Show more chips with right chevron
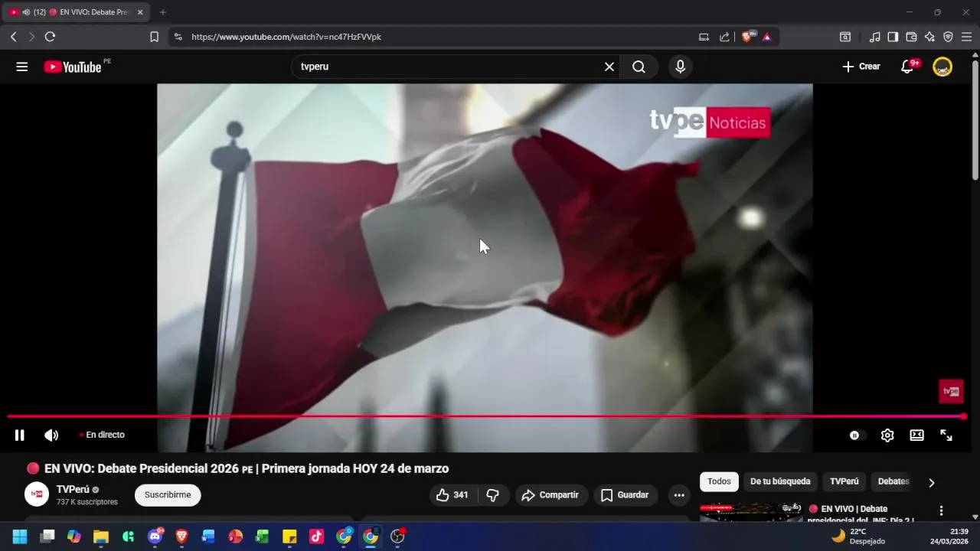This screenshot has height=551, width=980. pos(931,482)
